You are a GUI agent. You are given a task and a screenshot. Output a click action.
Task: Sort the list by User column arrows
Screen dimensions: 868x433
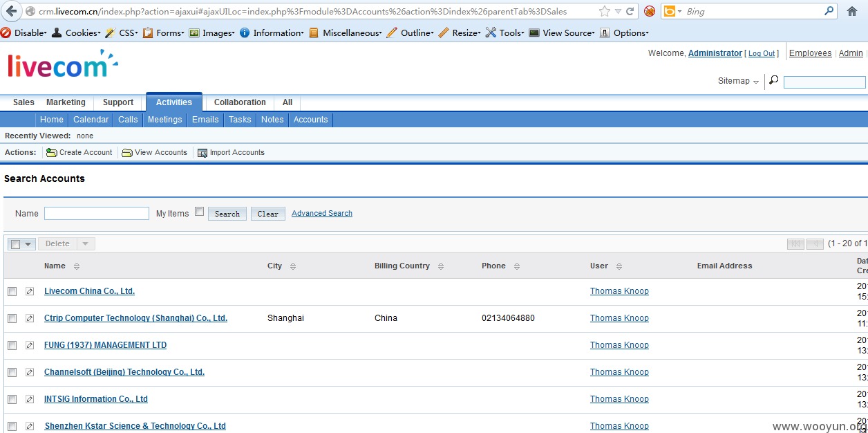[619, 266]
